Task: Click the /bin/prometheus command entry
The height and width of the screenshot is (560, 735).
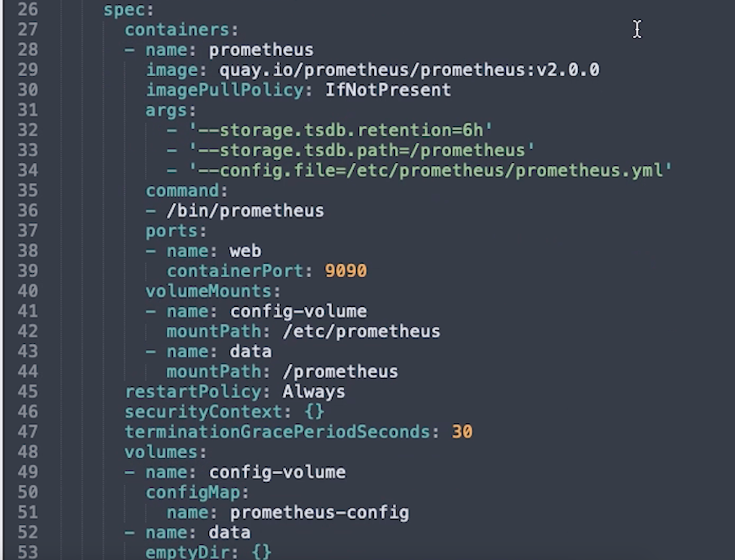Action: click(245, 210)
